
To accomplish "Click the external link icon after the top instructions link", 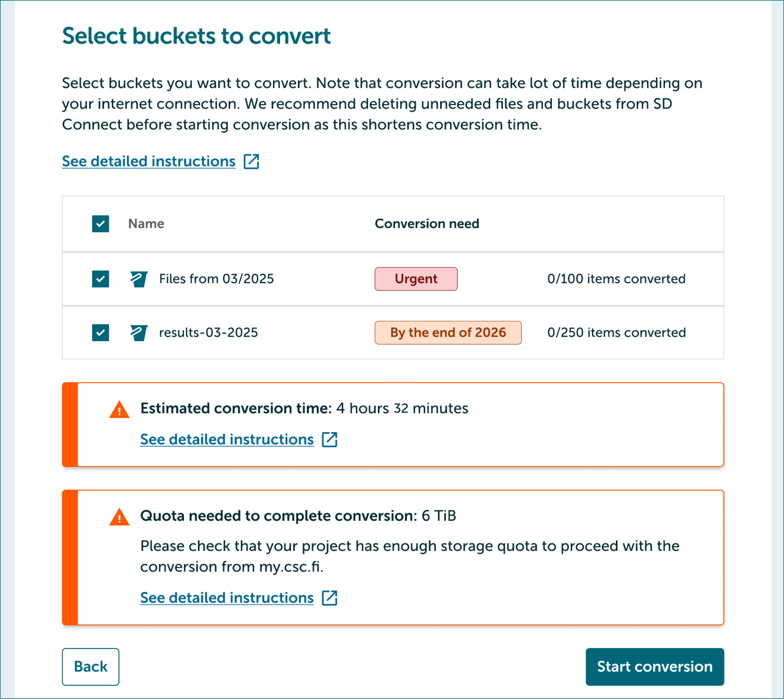I will click(252, 161).
